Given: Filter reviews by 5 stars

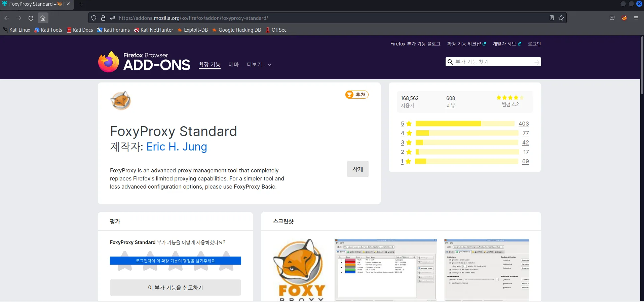Looking at the screenshot, I should tap(406, 124).
